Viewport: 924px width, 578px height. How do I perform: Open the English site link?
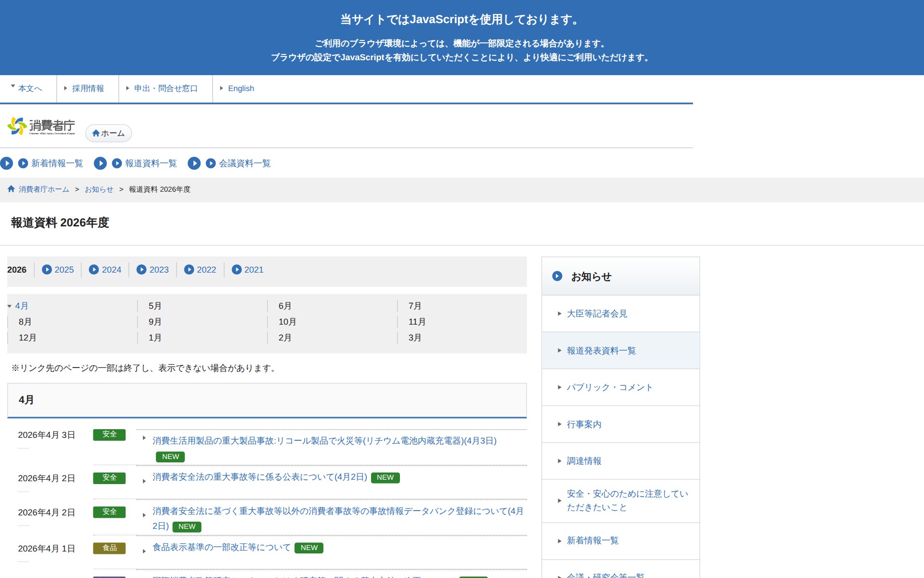pos(241,89)
